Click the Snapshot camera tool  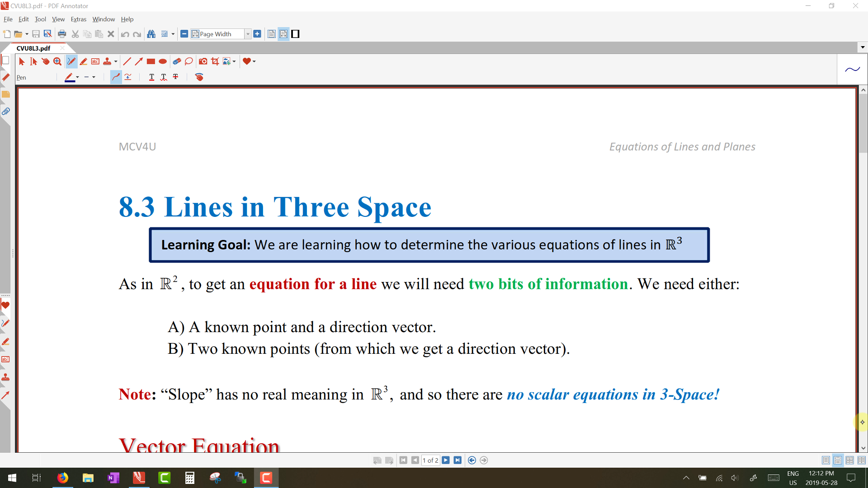pos(203,61)
